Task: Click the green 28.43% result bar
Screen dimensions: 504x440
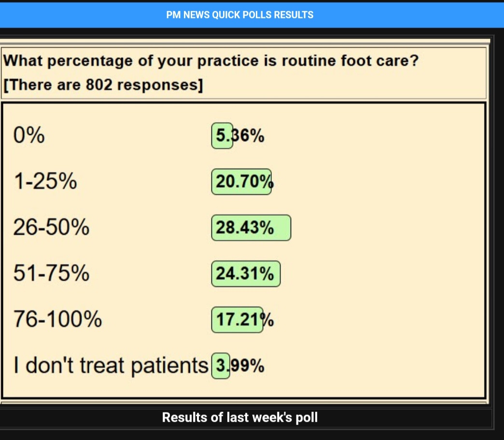Action: coord(251,228)
